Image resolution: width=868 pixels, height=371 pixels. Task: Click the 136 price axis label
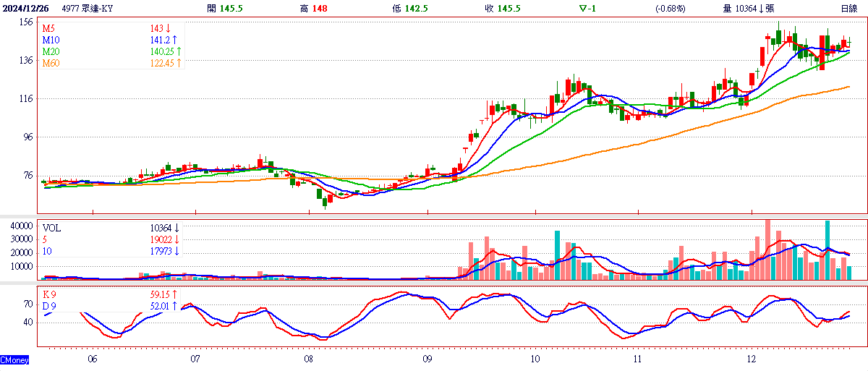tap(27, 60)
